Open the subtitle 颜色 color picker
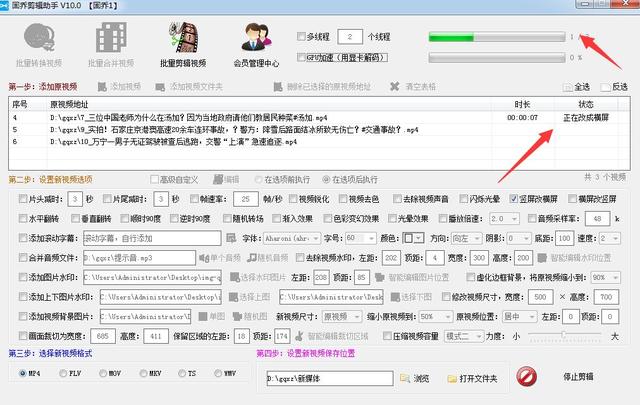The height and width of the screenshot is (405, 640). (413, 238)
